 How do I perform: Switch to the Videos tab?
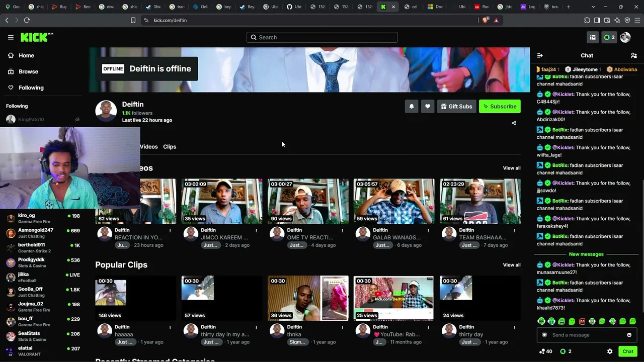(149, 147)
